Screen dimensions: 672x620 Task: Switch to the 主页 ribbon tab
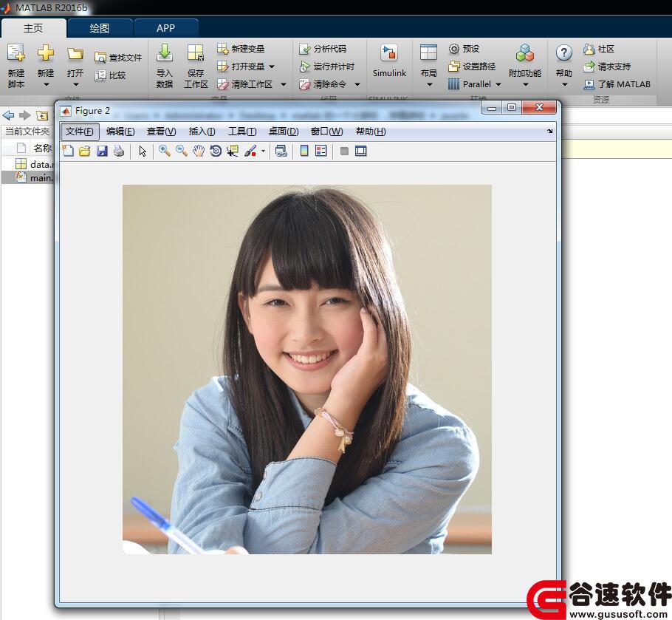tap(33, 28)
